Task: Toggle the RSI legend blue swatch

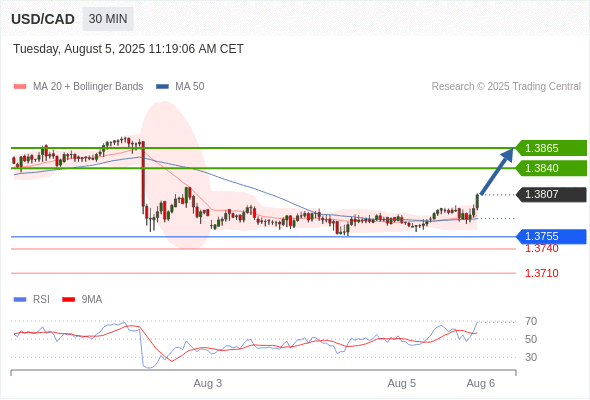Action: (x=20, y=300)
